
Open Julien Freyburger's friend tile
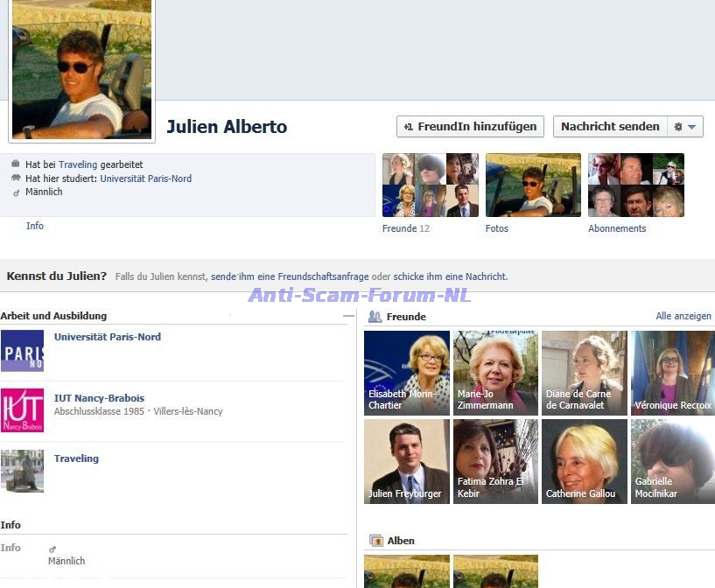point(407,461)
